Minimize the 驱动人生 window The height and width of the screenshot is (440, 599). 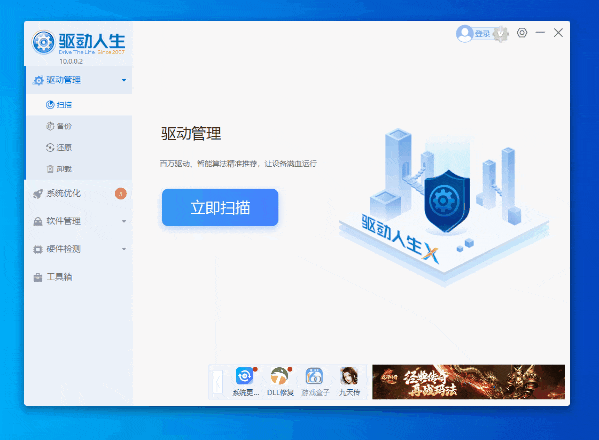540,33
